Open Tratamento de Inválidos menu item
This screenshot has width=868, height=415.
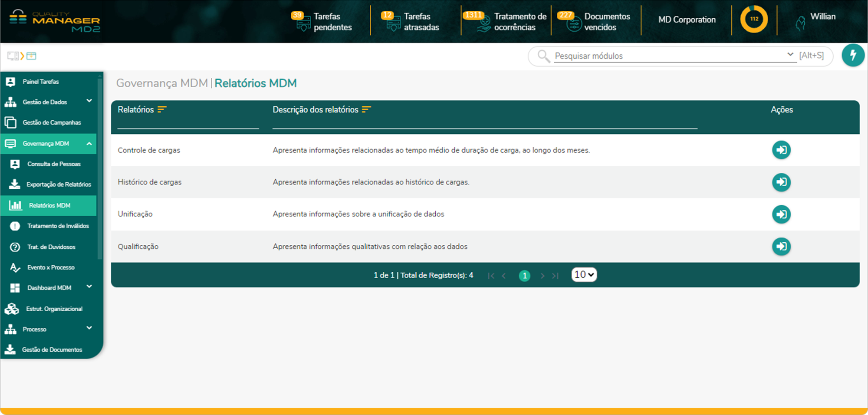point(58,226)
